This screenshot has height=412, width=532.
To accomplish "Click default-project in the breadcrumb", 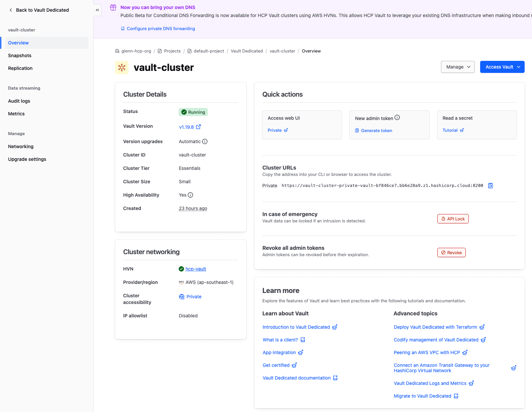I will 209,51.
